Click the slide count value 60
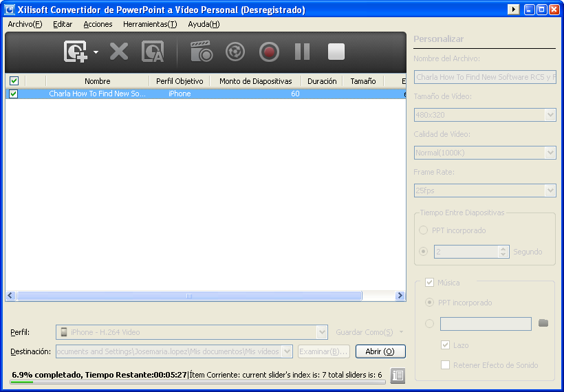This screenshot has height=392, width=564. point(295,94)
